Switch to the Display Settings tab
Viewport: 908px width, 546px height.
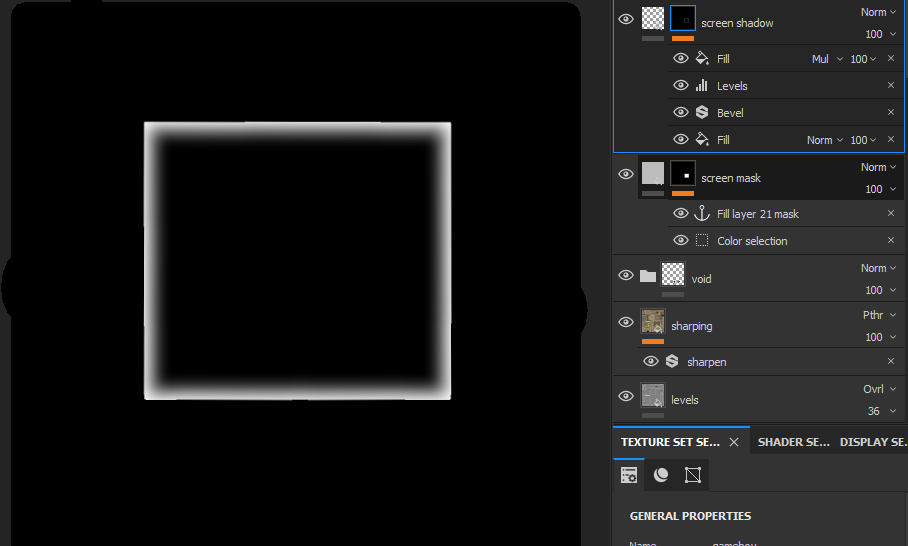(873, 442)
